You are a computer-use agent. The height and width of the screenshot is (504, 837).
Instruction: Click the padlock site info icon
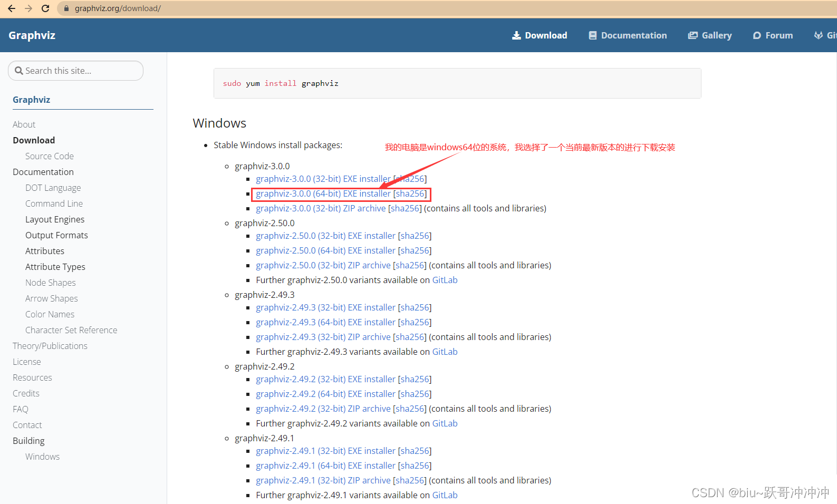pyautogui.click(x=66, y=8)
